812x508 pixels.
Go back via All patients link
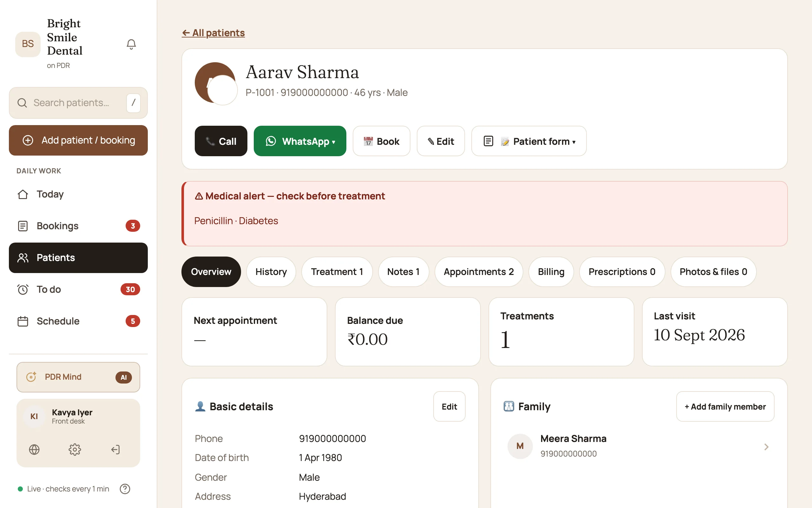point(213,33)
